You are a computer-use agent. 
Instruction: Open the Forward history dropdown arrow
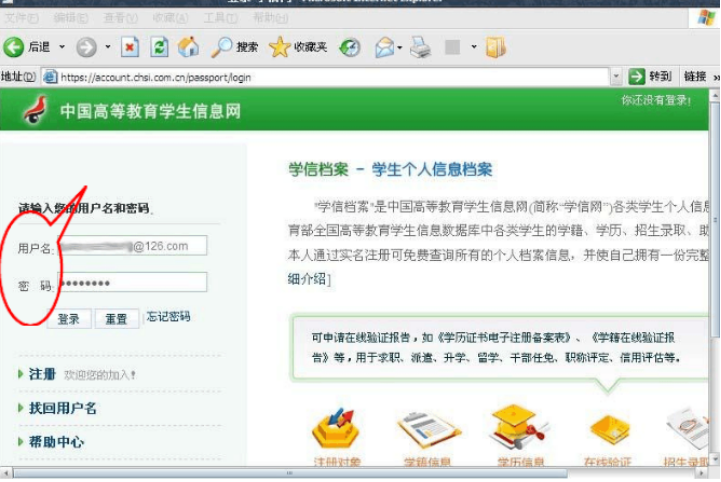coord(108,47)
